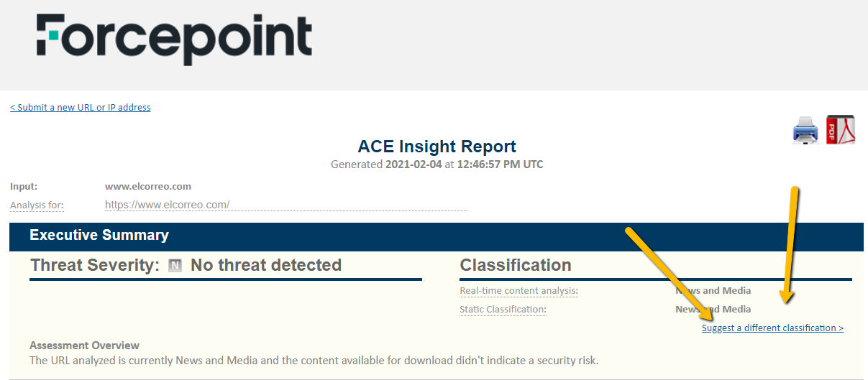Click the Forcepoint logo
This screenshot has width=868, height=380.
pos(174,39)
